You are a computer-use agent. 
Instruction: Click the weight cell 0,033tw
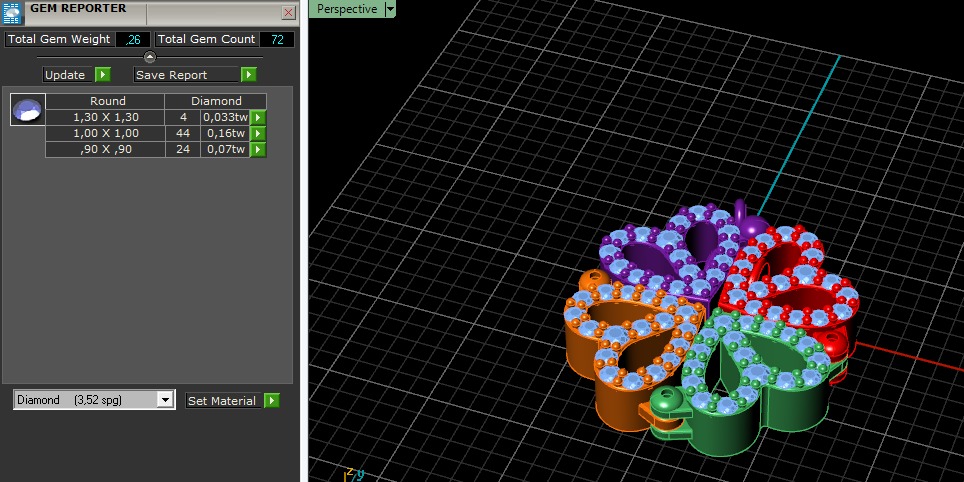(225, 117)
